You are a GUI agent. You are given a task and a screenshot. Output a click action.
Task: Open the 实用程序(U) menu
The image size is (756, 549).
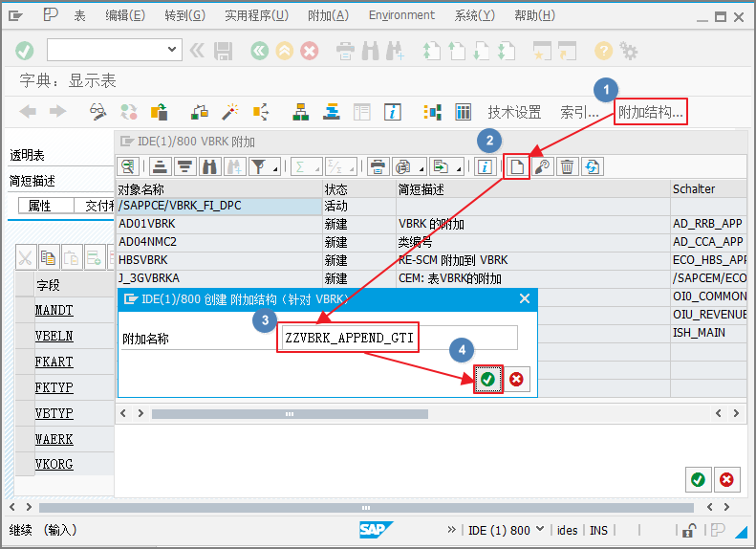[256, 15]
